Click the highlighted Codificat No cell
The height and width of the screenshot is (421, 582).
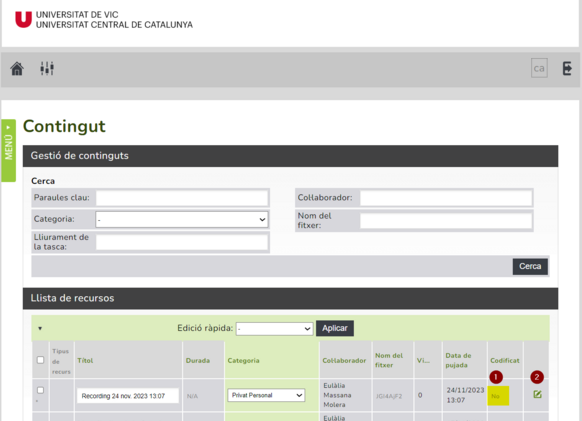498,396
